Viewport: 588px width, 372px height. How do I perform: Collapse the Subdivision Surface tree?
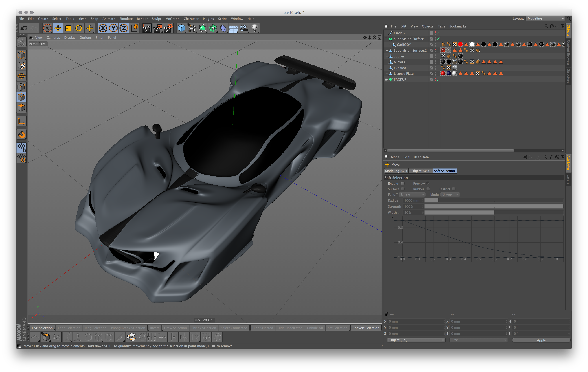pyautogui.click(x=386, y=39)
